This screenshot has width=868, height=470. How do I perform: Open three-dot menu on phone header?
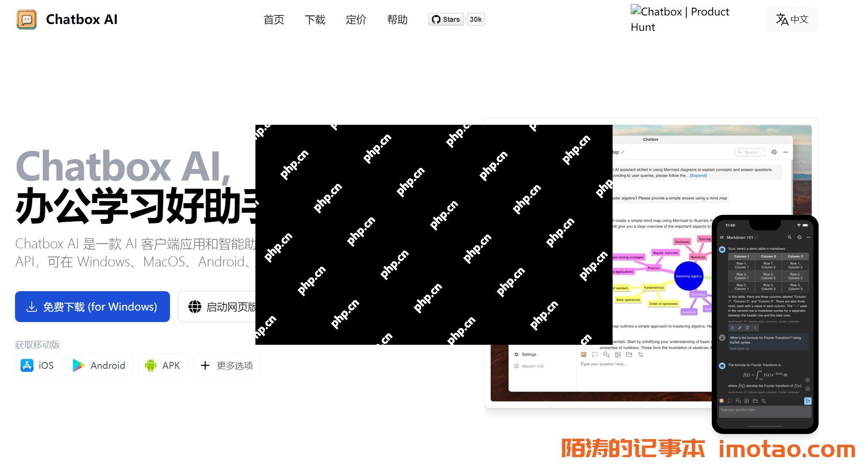(x=809, y=237)
